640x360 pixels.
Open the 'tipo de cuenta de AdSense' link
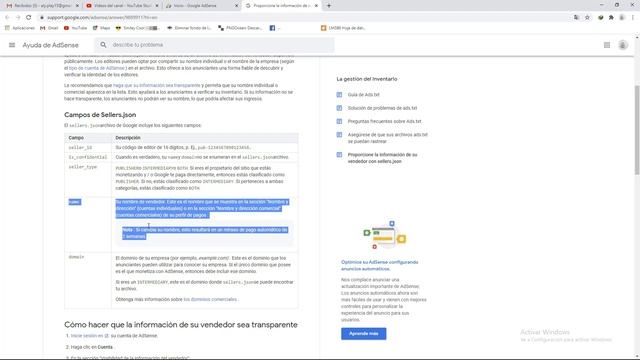coord(97,68)
